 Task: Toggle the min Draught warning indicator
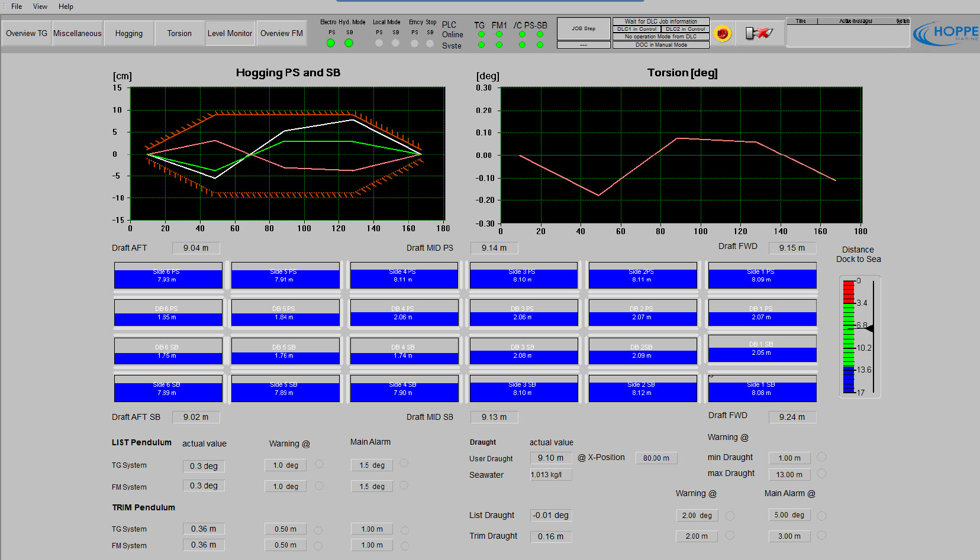pos(821,457)
